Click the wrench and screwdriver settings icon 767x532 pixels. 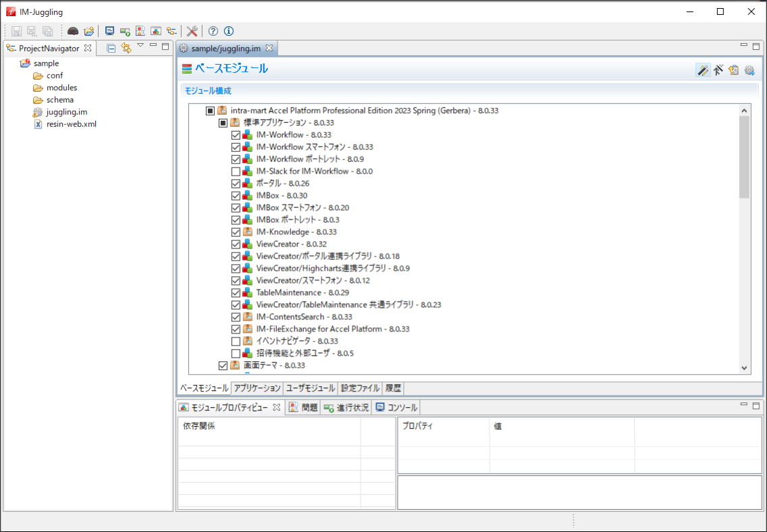click(192, 31)
